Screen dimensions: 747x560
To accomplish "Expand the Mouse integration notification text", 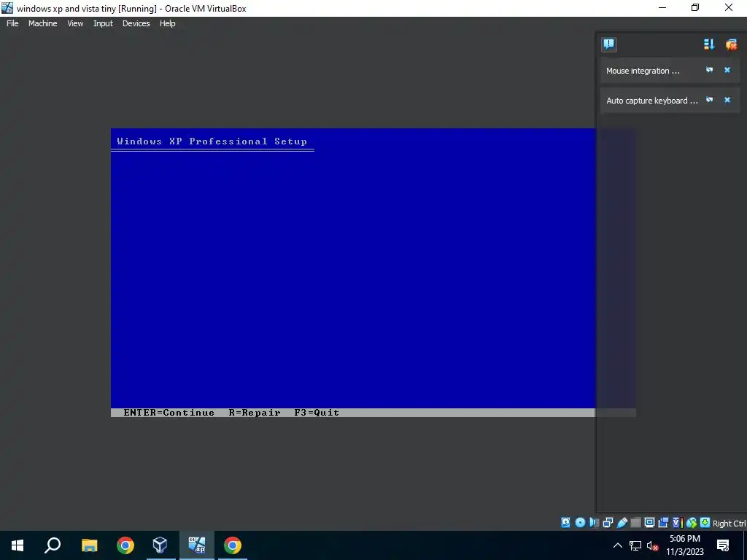I will tap(643, 71).
